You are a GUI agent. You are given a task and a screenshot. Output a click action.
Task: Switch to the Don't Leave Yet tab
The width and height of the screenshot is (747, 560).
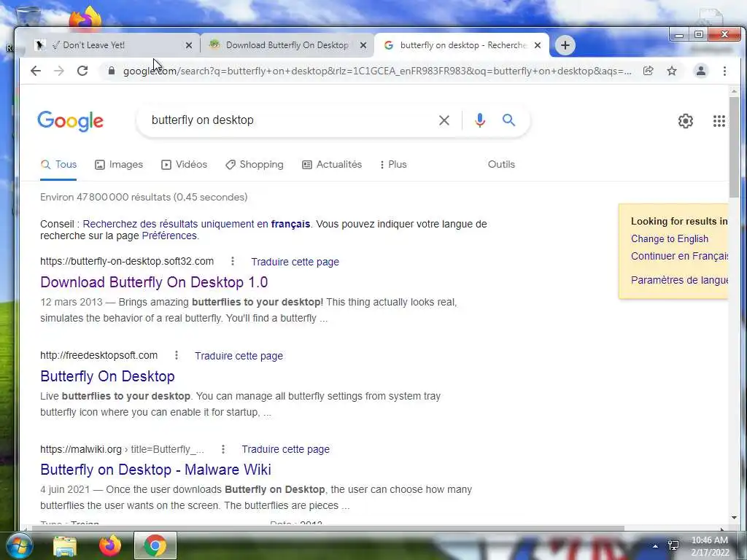(x=108, y=45)
